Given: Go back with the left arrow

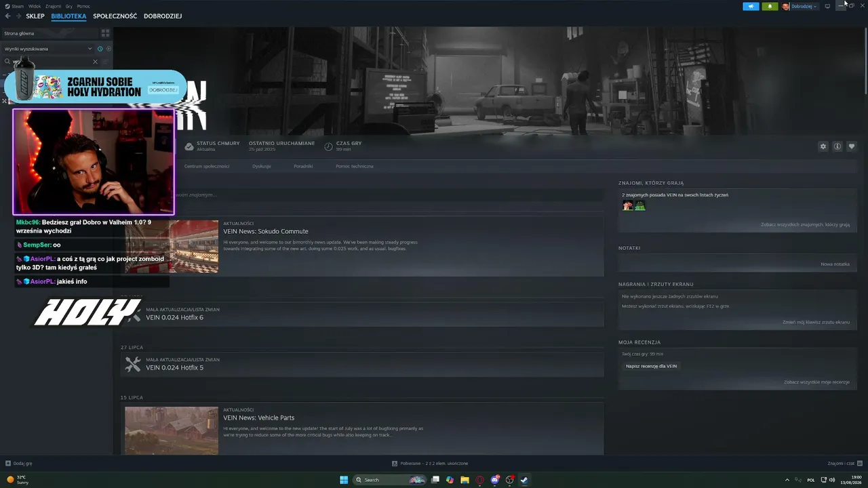Looking at the screenshot, I should 8,16.
